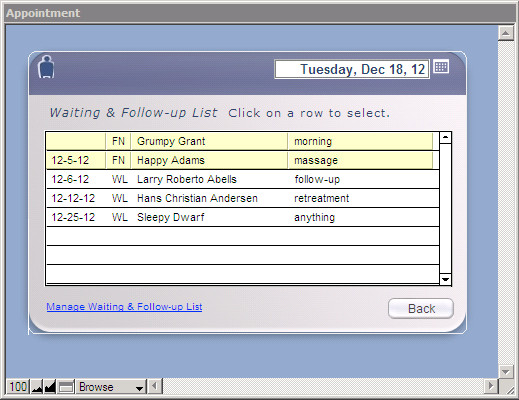Click list scrollbar down arrow
519x400 pixels.
tap(445, 279)
